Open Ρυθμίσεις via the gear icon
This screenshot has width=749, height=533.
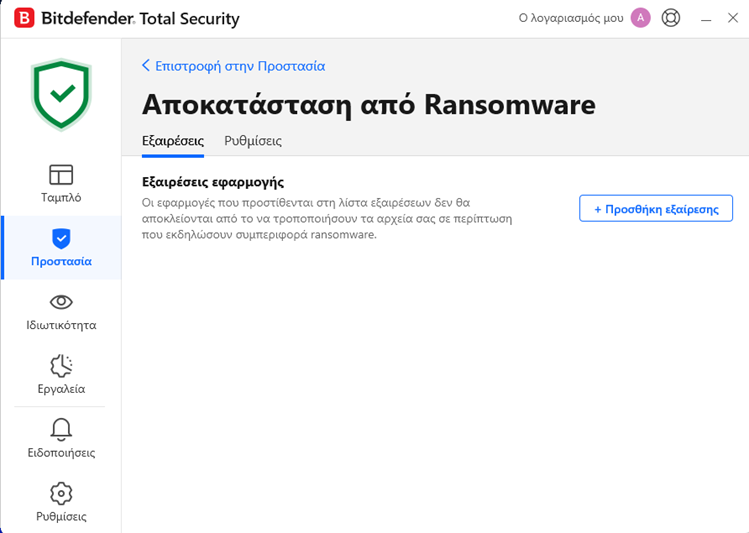point(61,493)
